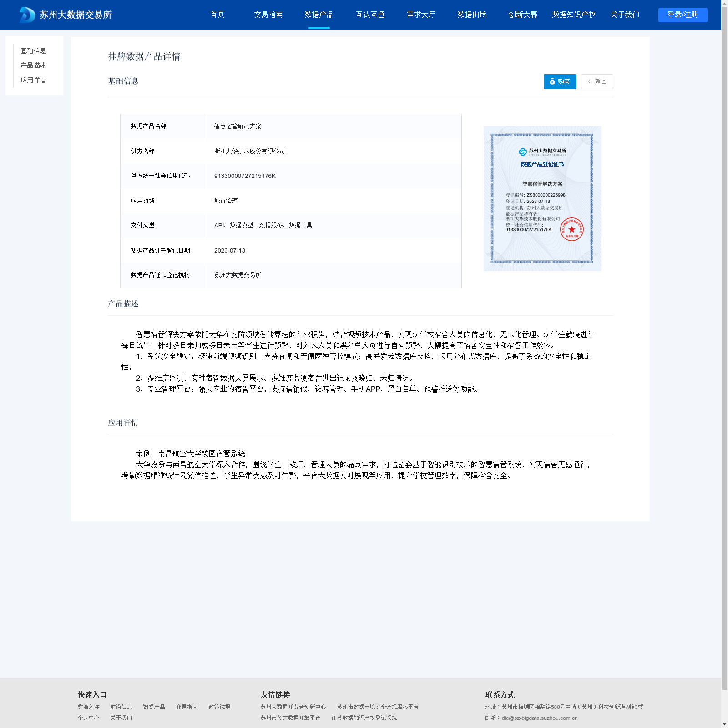Image resolution: width=728 pixels, height=728 pixels.
Task: Jump to 产品描述 in the sidebar
Action: [33, 66]
